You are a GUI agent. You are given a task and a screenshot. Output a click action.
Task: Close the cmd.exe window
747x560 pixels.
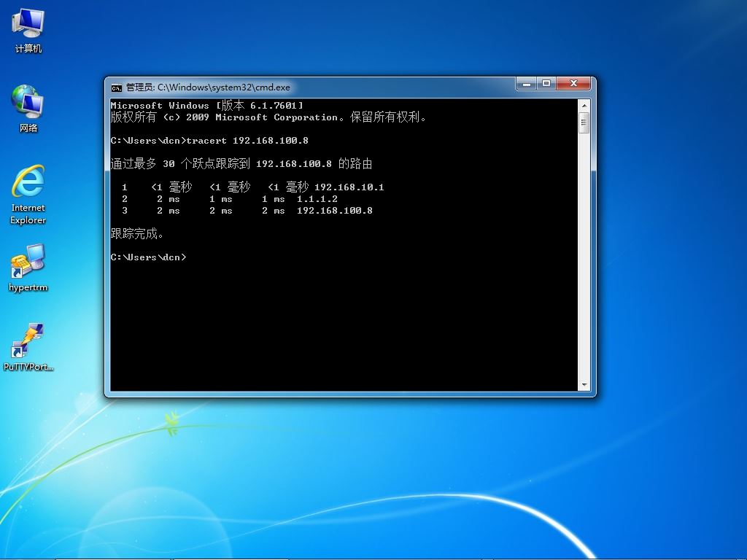click(573, 84)
